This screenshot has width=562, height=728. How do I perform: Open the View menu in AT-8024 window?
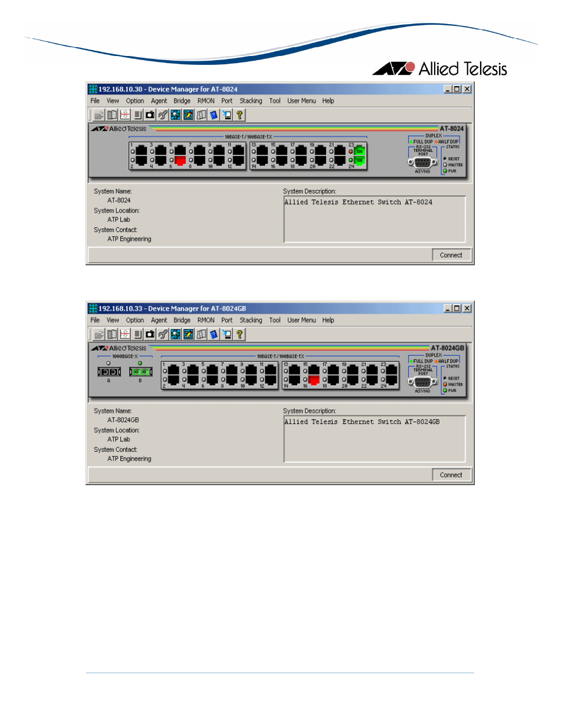click(113, 101)
